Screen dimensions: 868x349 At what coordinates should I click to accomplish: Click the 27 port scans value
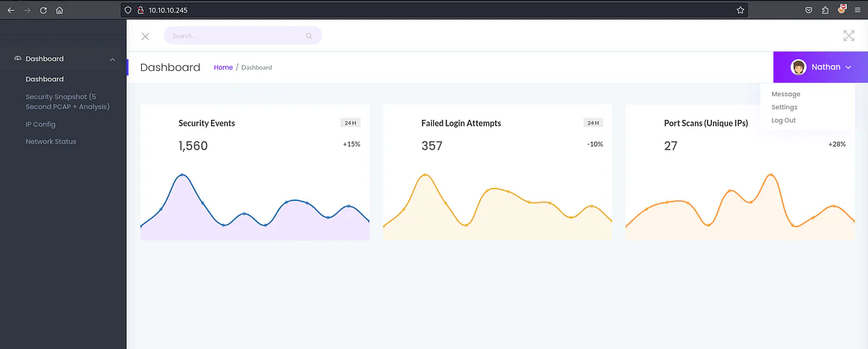(671, 146)
